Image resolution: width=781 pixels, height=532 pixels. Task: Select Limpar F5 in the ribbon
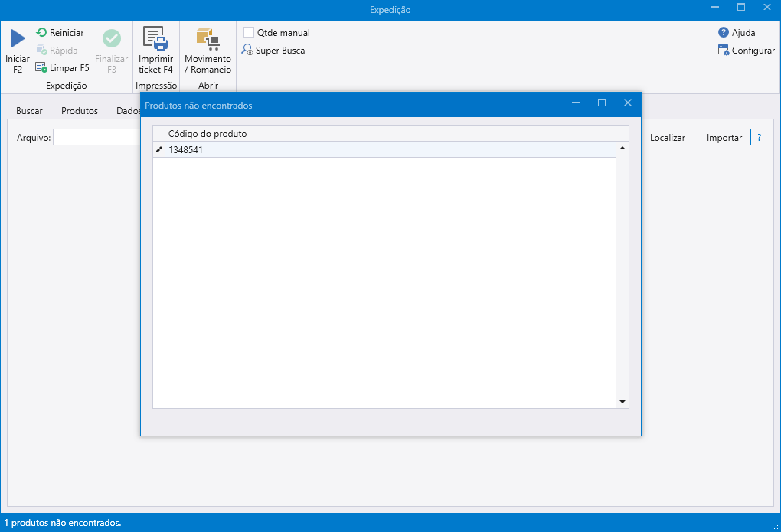pos(62,67)
